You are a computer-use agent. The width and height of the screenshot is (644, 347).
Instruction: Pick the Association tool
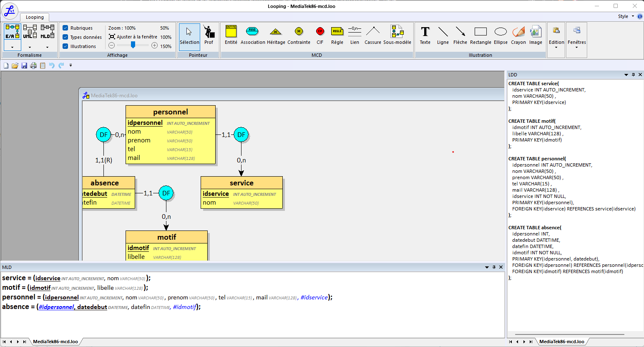tap(253, 35)
